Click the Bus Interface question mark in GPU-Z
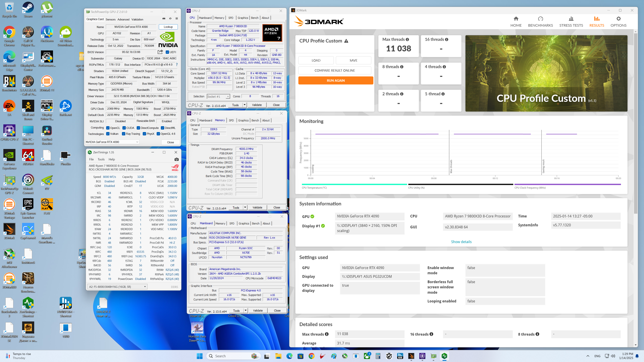 177,65
